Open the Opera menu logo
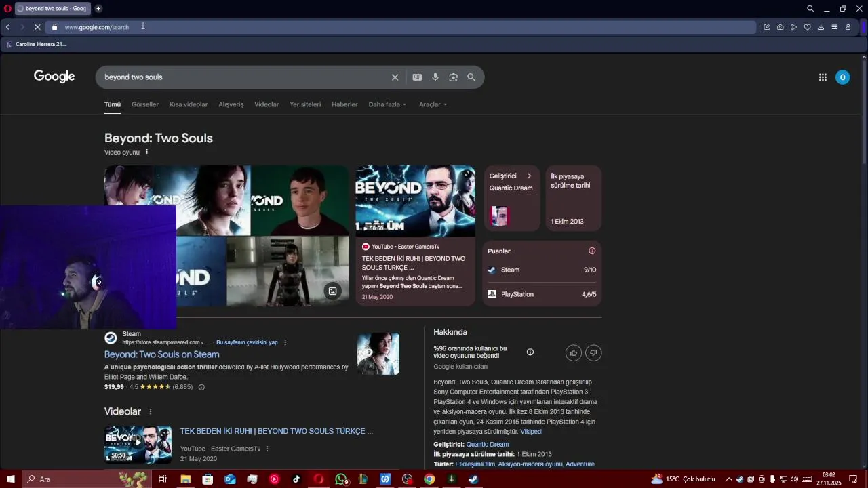This screenshot has width=868, height=488. coord(7,9)
